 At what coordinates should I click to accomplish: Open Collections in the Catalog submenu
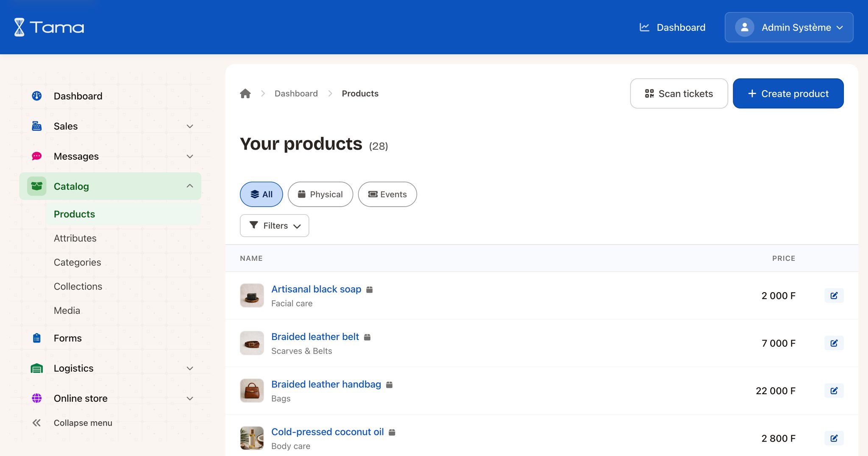(78, 287)
